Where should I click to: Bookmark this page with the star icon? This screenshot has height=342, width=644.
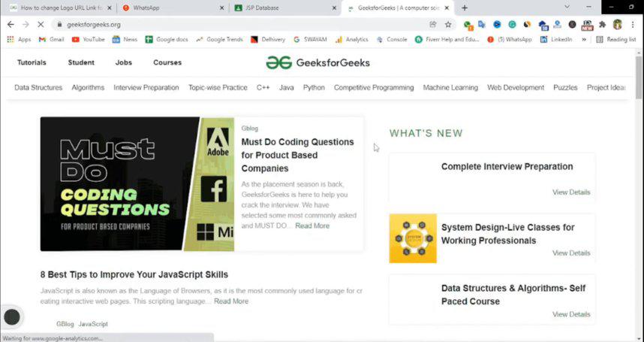point(448,25)
